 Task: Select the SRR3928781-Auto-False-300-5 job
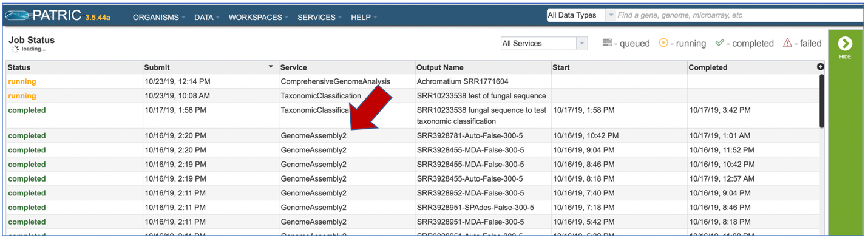click(x=470, y=136)
